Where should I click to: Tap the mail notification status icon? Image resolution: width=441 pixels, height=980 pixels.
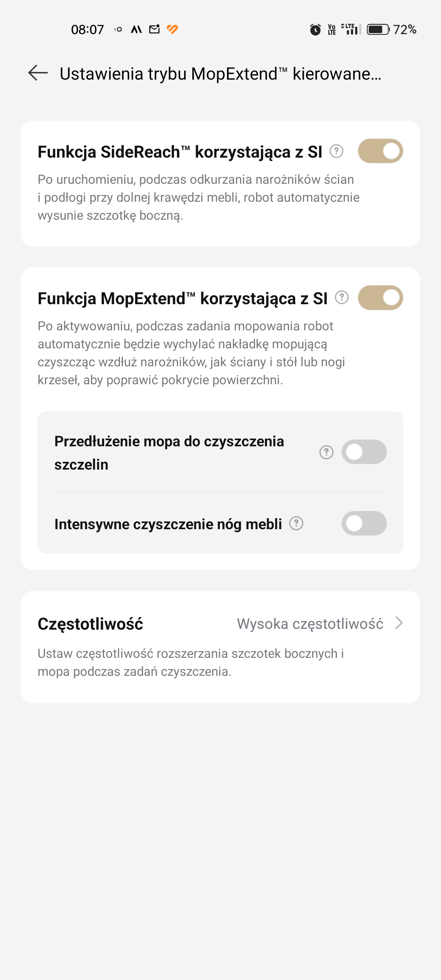pyautogui.click(x=154, y=29)
